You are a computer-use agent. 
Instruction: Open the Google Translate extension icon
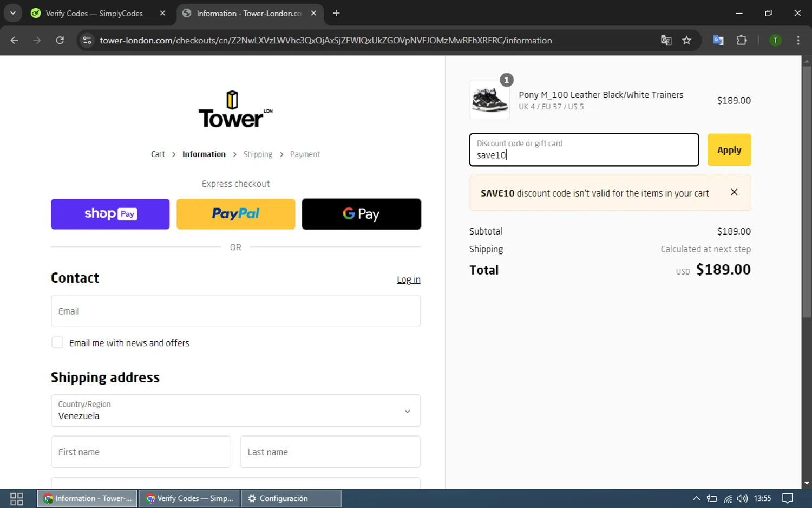(718, 40)
